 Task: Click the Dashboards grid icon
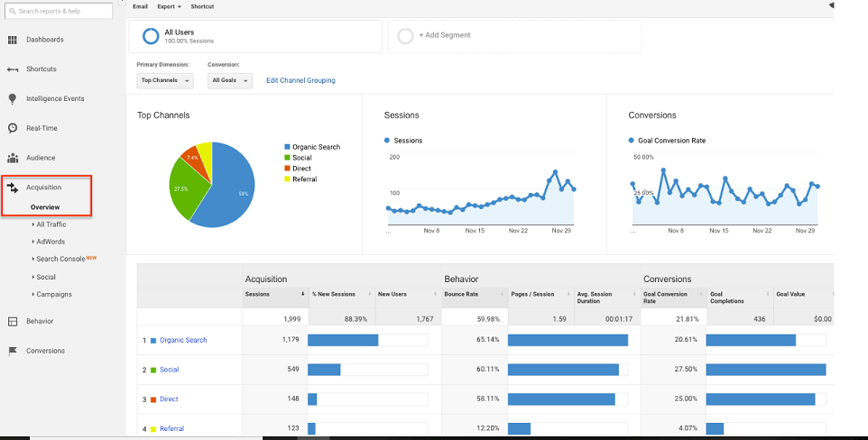[13, 40]
